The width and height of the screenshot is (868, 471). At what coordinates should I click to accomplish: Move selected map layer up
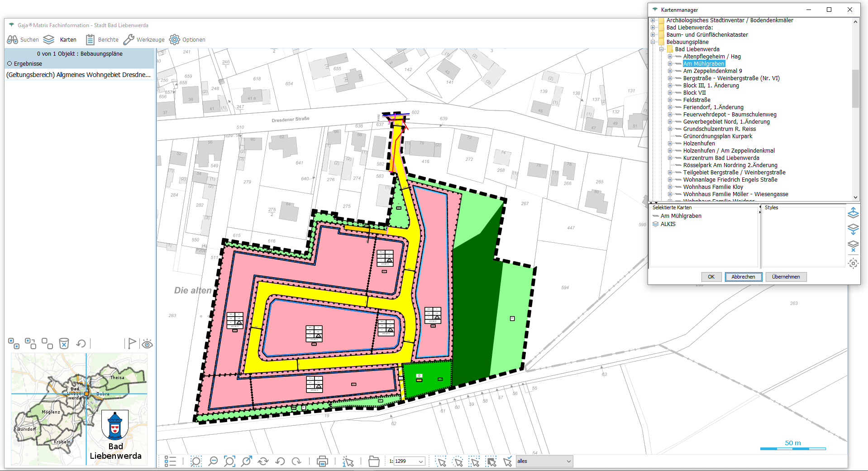853,212
